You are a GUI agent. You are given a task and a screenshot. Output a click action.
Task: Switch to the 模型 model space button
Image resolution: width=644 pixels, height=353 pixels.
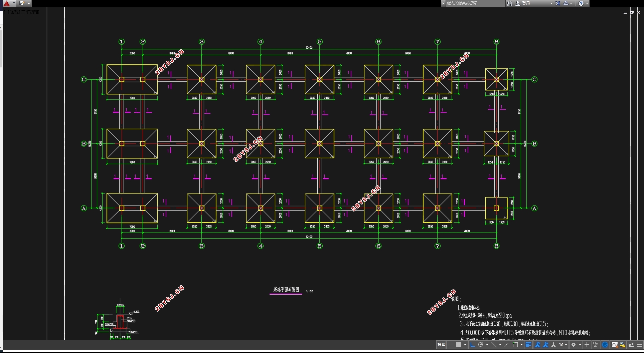441,345
